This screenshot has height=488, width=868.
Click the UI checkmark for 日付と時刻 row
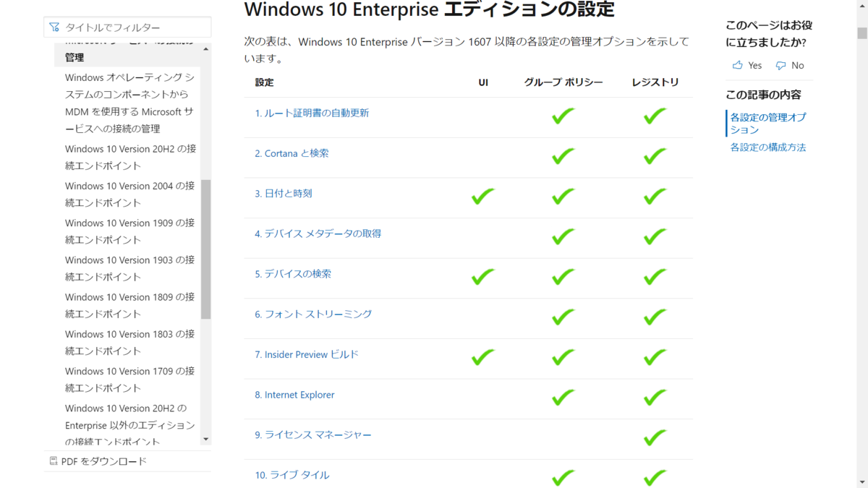483,196
